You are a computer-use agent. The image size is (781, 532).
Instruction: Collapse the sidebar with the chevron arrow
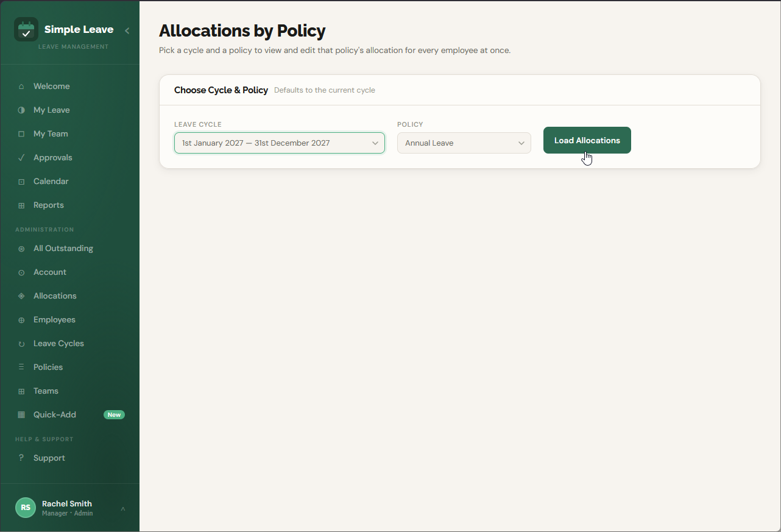coord(127,30)
